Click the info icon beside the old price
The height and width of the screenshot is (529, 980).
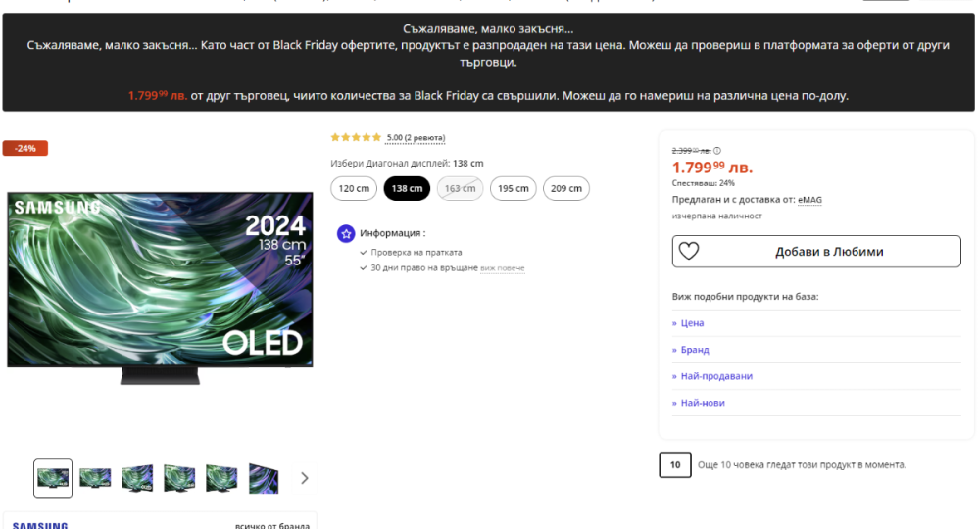coord(717,150)
